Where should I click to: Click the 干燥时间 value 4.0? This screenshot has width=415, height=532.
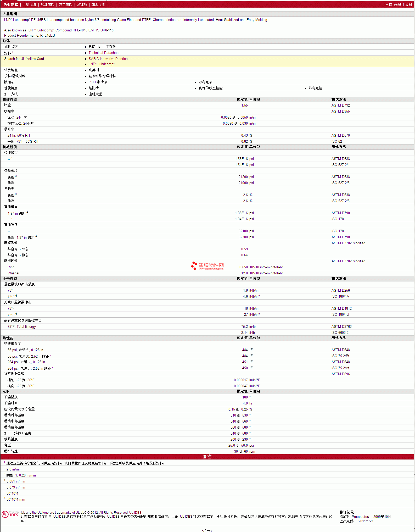[245, 403]
